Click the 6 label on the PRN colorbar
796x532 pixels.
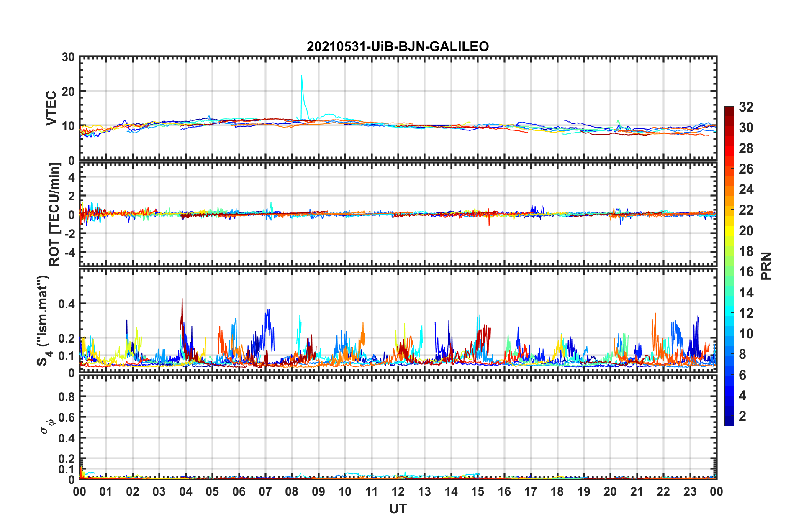[x=742, y=375]
